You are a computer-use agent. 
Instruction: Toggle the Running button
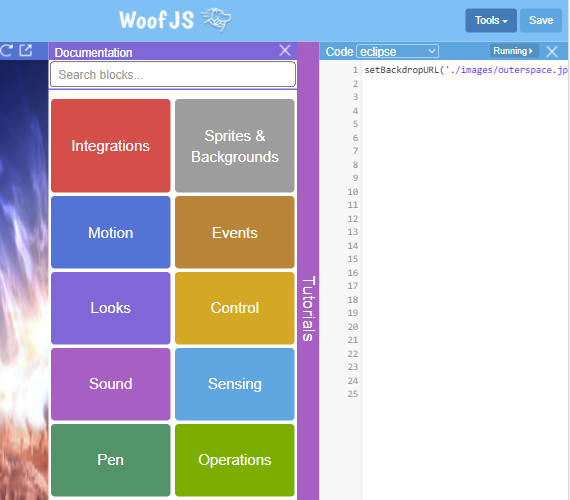[x=514, y=51]
